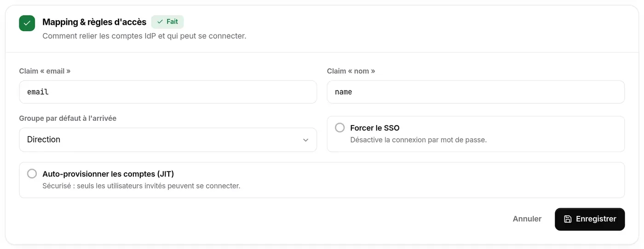Click the chevron arrow of the Direction select
Screen dimensions: 644x249
(x=305, y=140)
